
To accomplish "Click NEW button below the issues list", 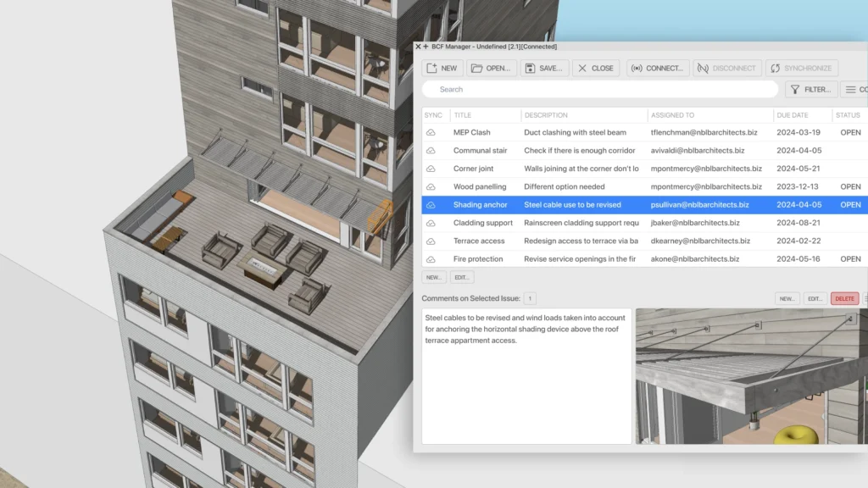I will click(x=434, y=277).
